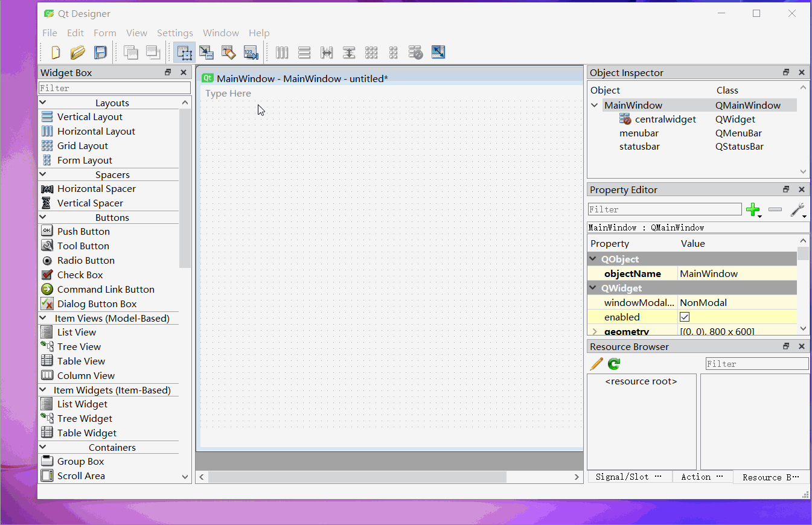Click Lay Out in a Form Layout icon

point(394,52)
